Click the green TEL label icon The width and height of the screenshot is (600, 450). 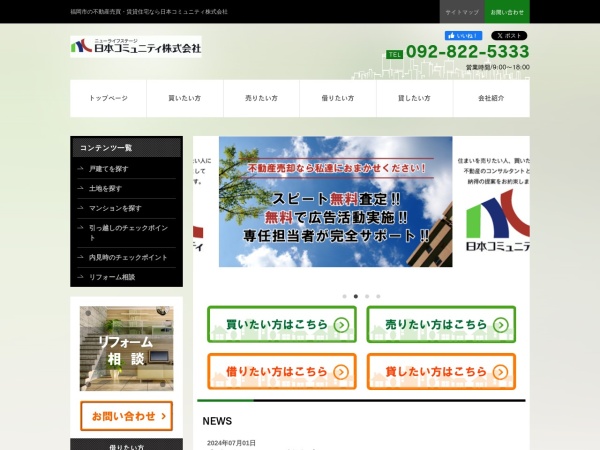(395, 55)
